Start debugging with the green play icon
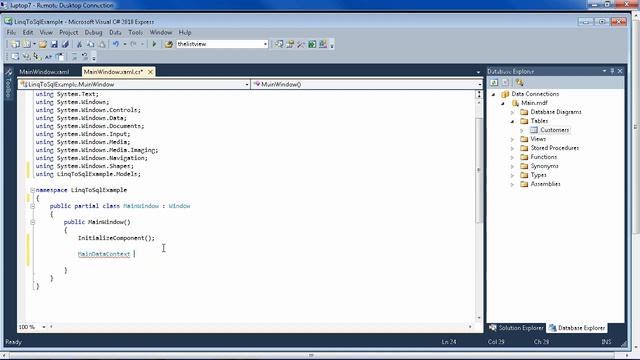Screen dimensions: 640x360 (x=154, y=44)
